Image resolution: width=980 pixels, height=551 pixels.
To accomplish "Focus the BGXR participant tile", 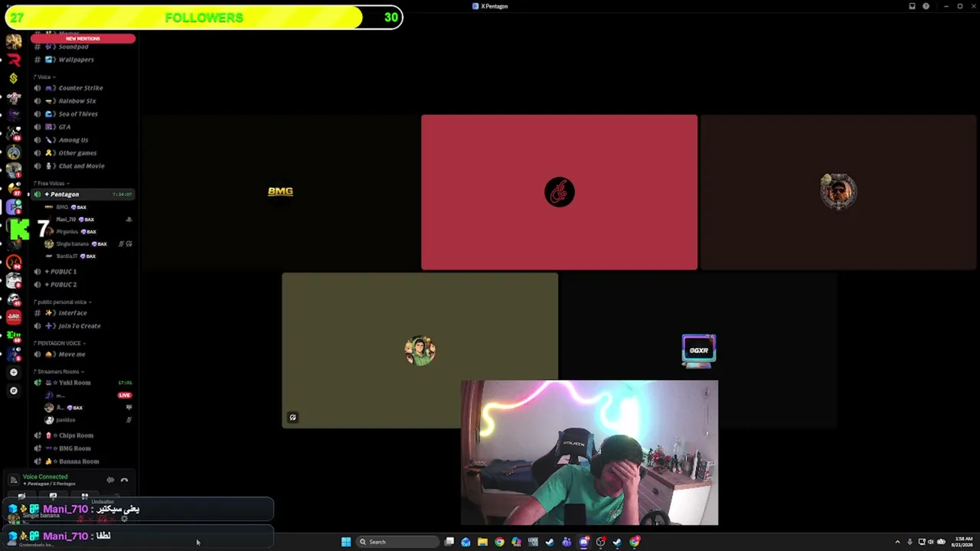I will coord(698,350).
